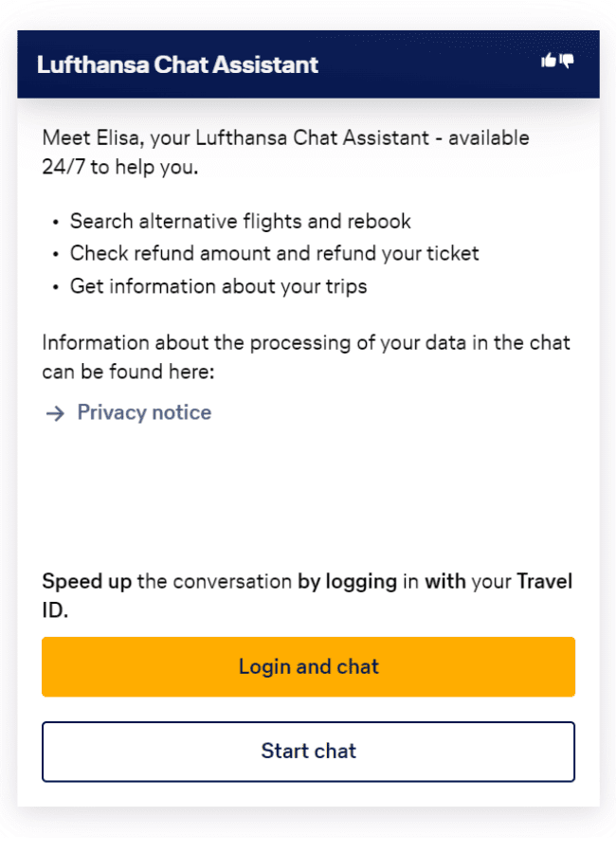Click the Lufthansa Chat Assistant header title
This screenshot has height=853, width=616.
pos(177,64)
